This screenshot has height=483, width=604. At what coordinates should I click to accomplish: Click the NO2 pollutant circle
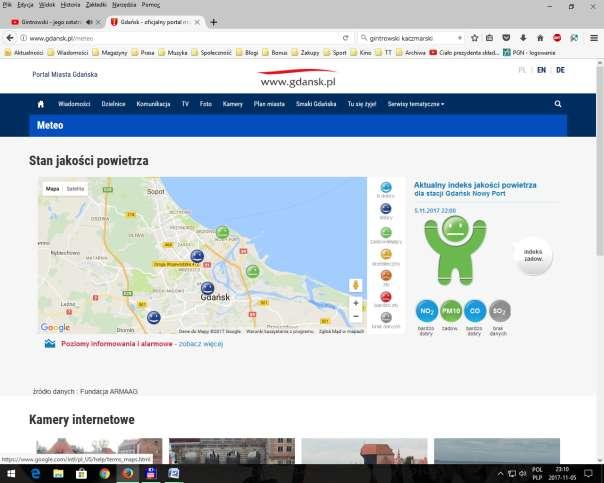click(x=427, y=311)
